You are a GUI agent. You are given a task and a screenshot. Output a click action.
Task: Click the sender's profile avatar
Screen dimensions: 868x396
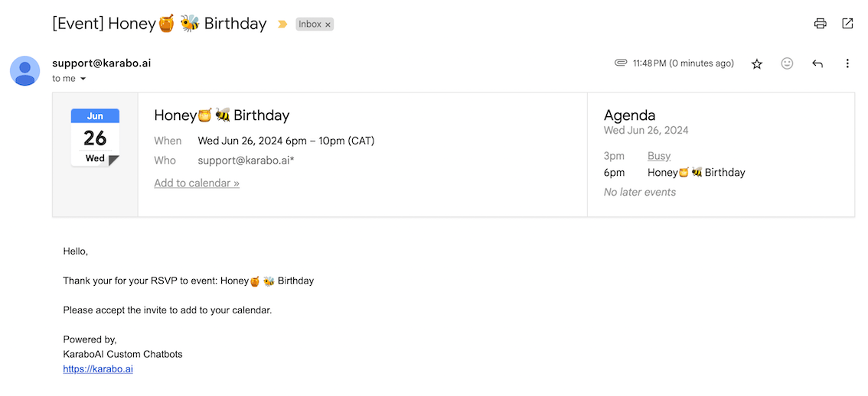25,70
